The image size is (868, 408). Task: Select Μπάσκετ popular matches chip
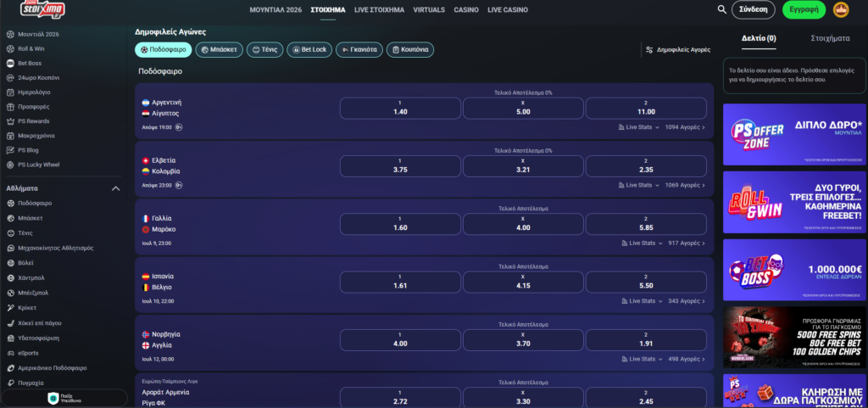pos(220,50)
